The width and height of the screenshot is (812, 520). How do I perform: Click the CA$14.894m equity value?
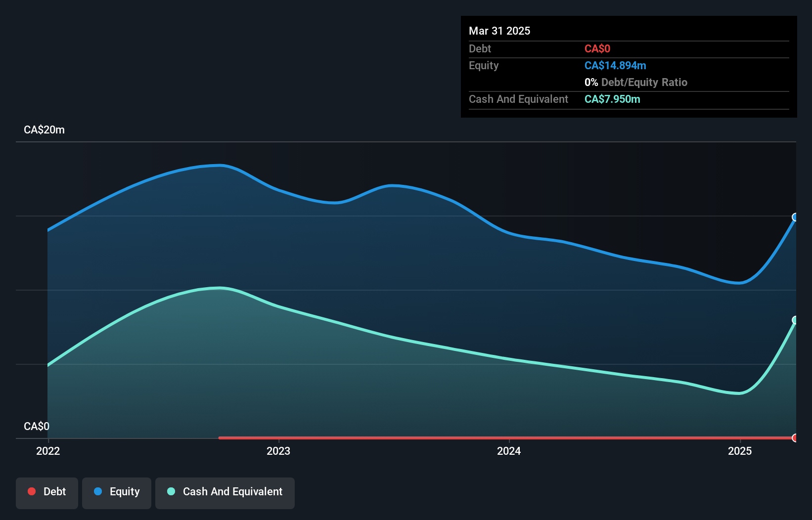point(615,65)
